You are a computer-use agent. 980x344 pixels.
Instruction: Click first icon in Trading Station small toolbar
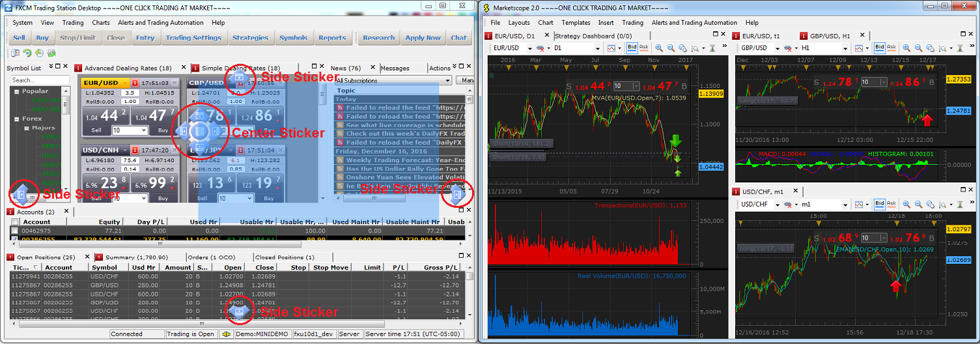(15, 53)
